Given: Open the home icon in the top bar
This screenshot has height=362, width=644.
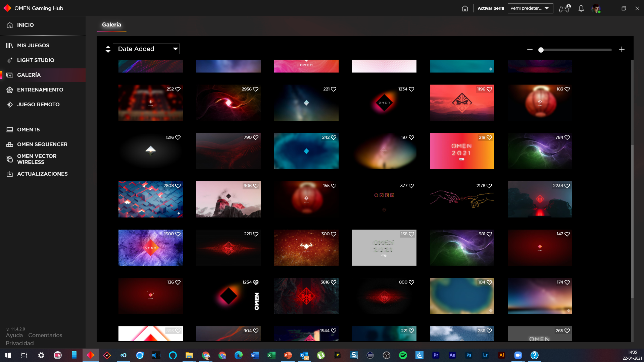Looking at the screenshot, I should [x=465, y=8].
